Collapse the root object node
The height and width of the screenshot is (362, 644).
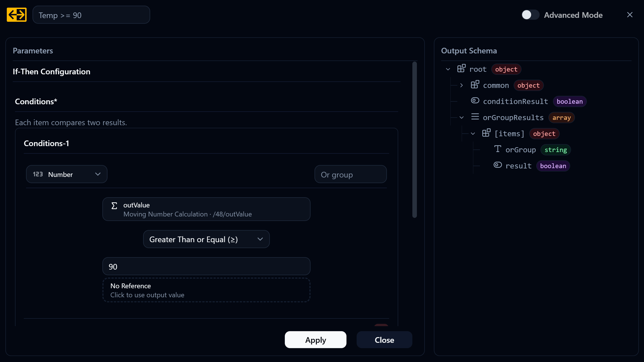click(448, 69)
